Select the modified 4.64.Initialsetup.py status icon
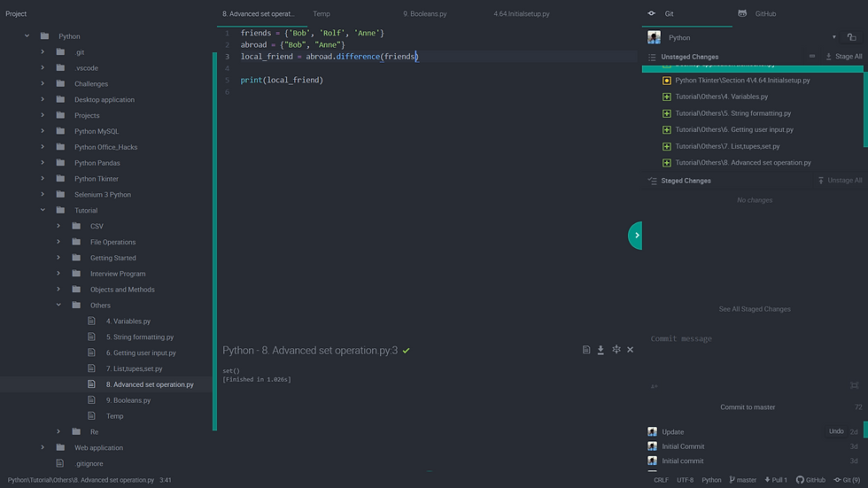Screen dimensions: 868x488 [666, 81]
